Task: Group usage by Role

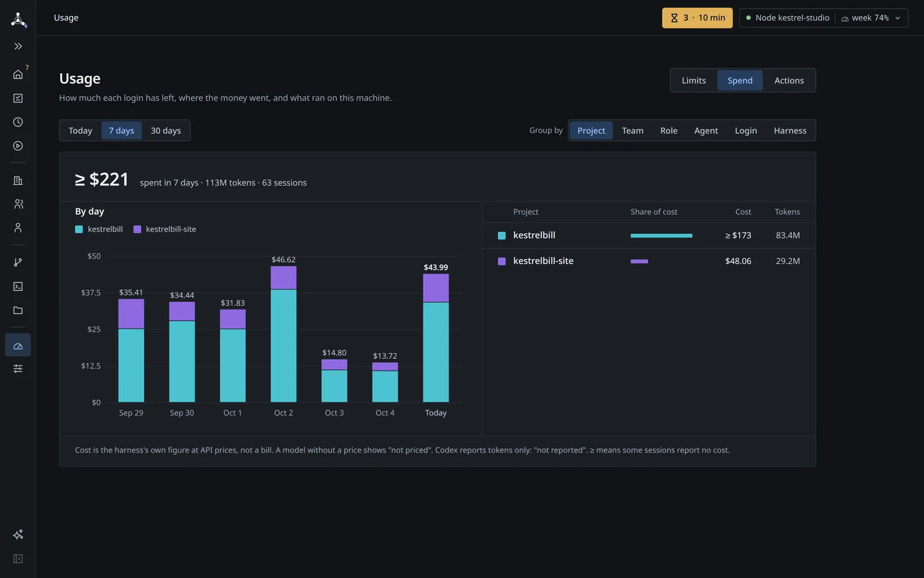Action: 669,130
